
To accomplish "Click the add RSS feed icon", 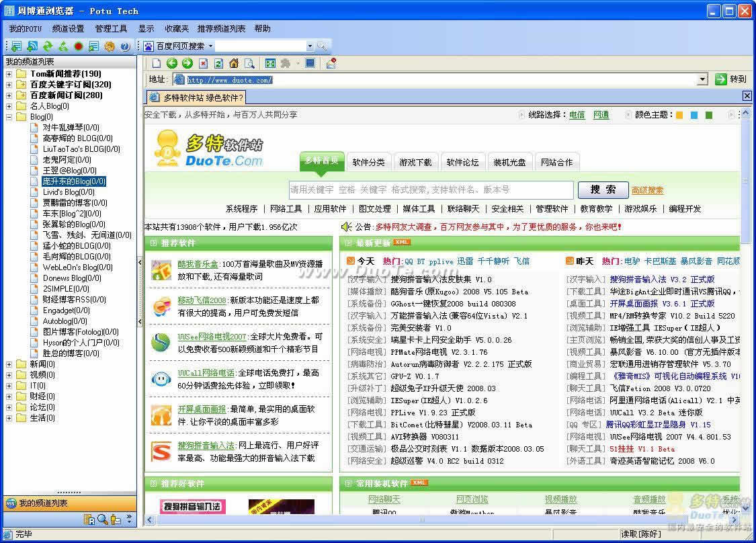I will (32, 46).
